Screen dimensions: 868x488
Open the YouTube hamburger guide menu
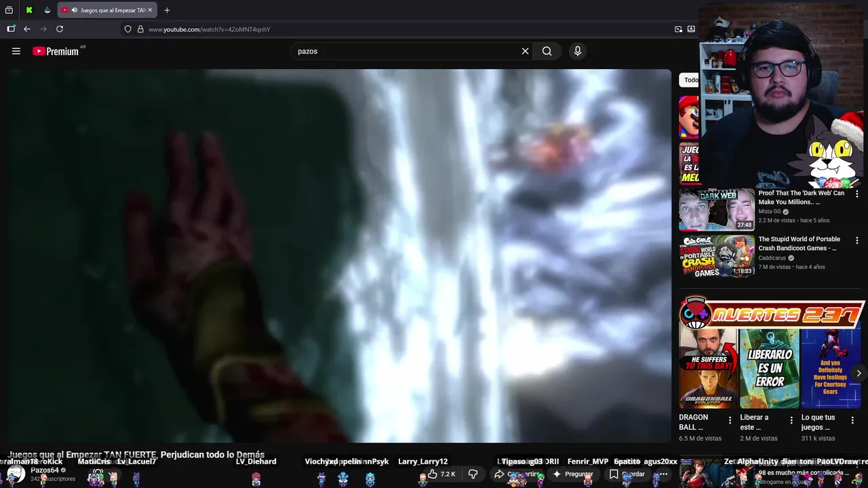point(16,51)
